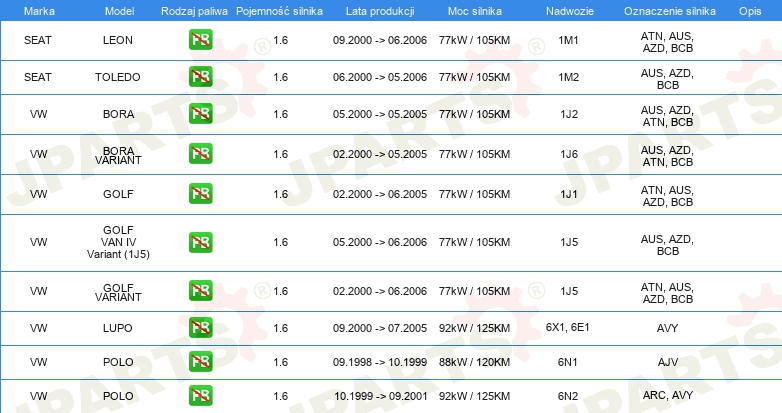
Task: Click the 02.2000 -> 06.2005 production dates
Action: click(x=380, y=194)
